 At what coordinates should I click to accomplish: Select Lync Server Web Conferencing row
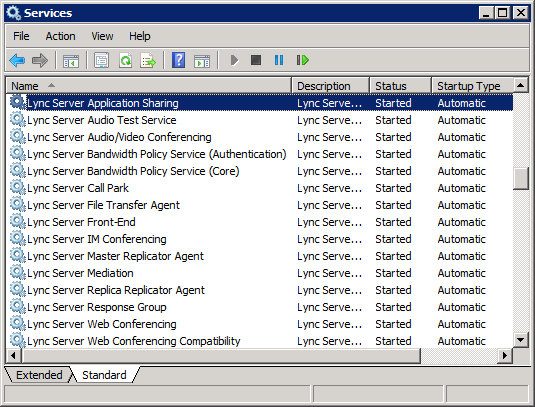tap(260, 324)
